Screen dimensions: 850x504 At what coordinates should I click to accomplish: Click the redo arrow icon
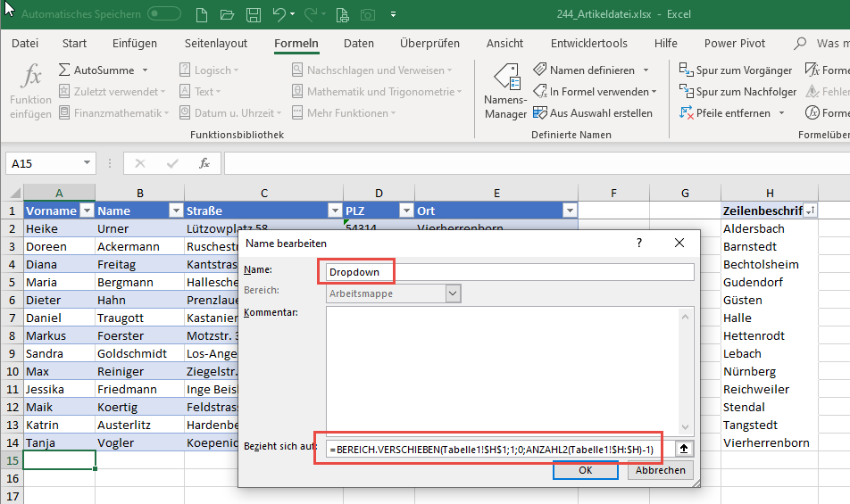[311, 14]
